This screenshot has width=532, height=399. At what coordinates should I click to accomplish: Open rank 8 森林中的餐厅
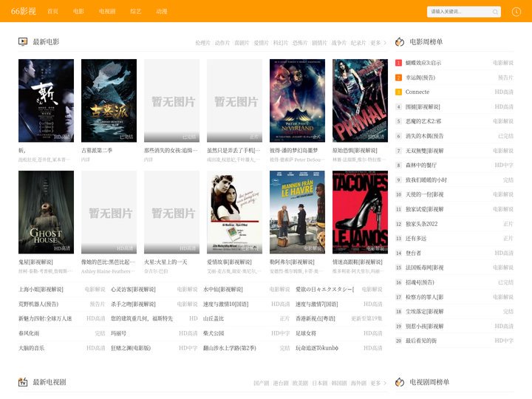pyautogui.click(x=421, y=166)
